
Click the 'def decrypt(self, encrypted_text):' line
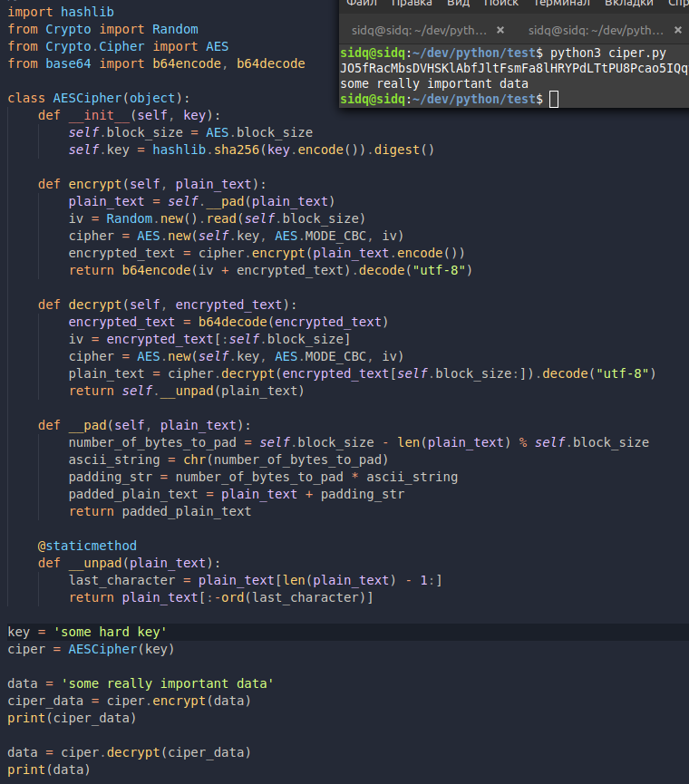point(168,305)
